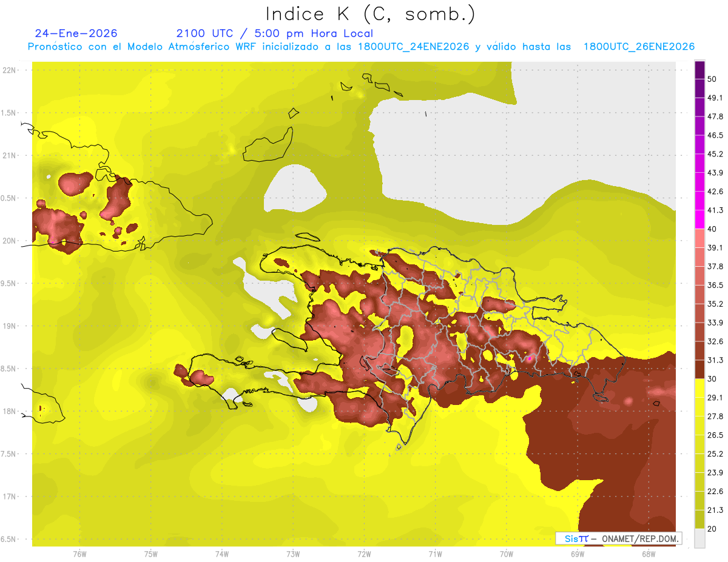This screenshot has width=728, height=562.
Task: Click the colorbar value "47.8"
Action: point(715,116)
